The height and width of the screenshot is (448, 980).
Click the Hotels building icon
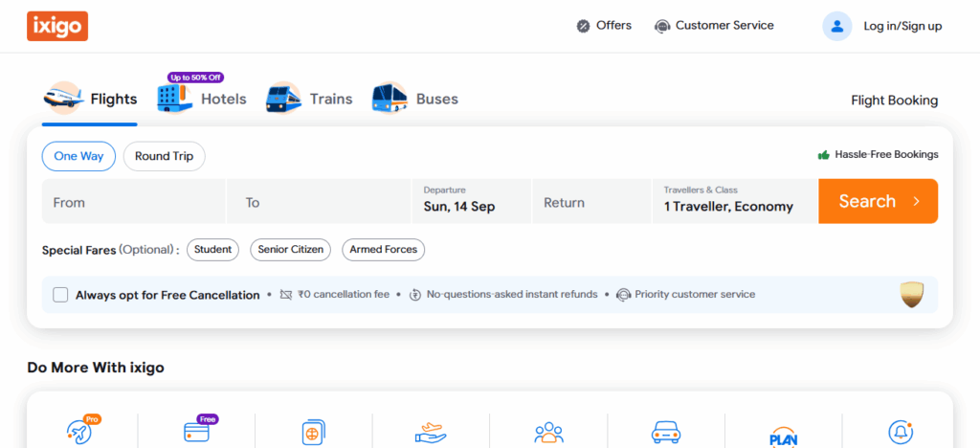pyautogui.click(x=174, y=98)
